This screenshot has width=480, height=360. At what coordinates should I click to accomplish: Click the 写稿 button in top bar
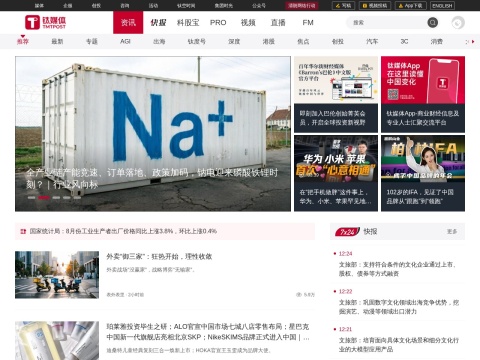[344, 6]
